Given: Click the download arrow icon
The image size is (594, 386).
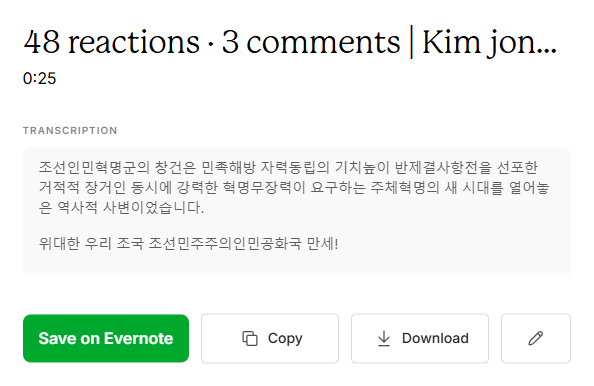Looking at the screenshot, I should [384, 338].
